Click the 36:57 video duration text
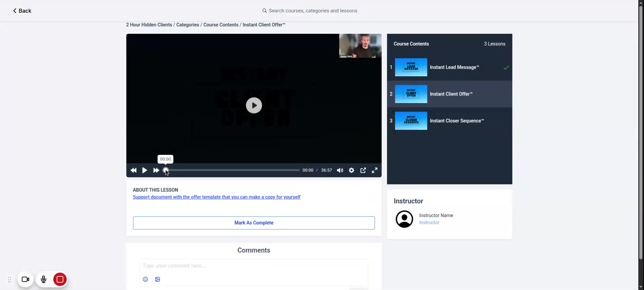The image size is (644, 290). tap(326, 170)
